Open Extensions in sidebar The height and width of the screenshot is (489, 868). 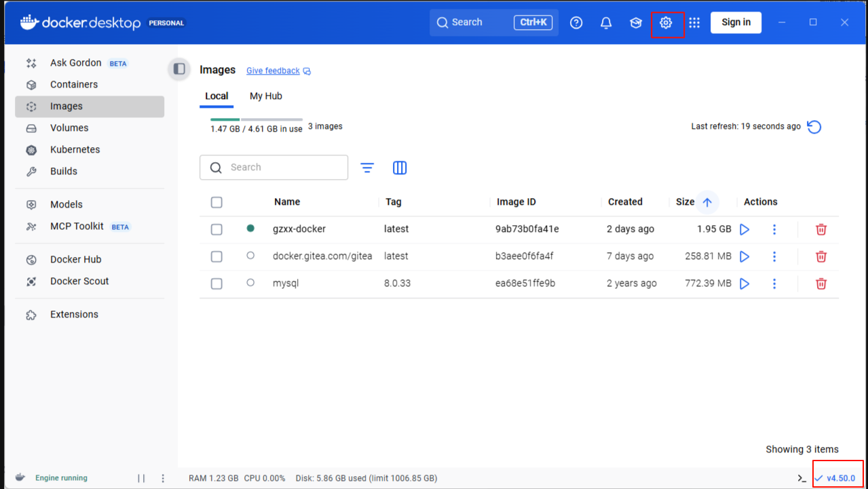click(90, 315)
